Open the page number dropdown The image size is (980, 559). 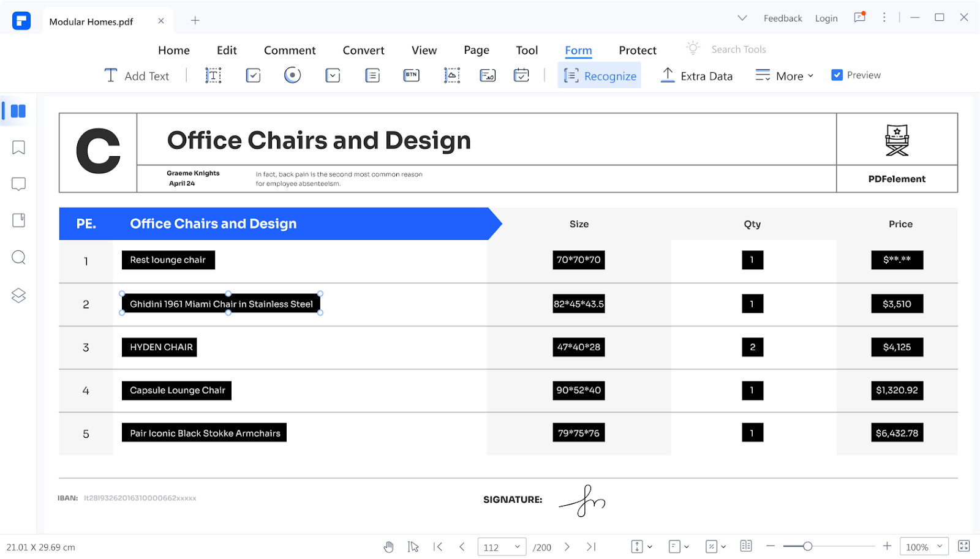pos(517,547)
